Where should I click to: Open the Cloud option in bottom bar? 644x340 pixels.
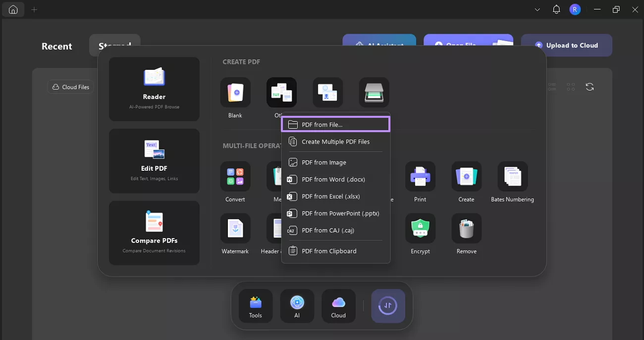point(338,306)
